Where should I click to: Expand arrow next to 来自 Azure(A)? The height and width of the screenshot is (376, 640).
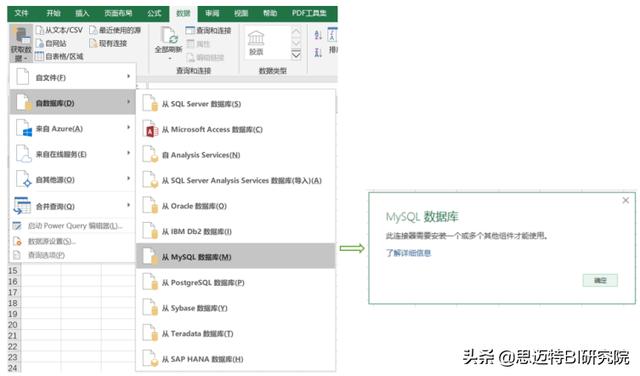click(128, 127)
